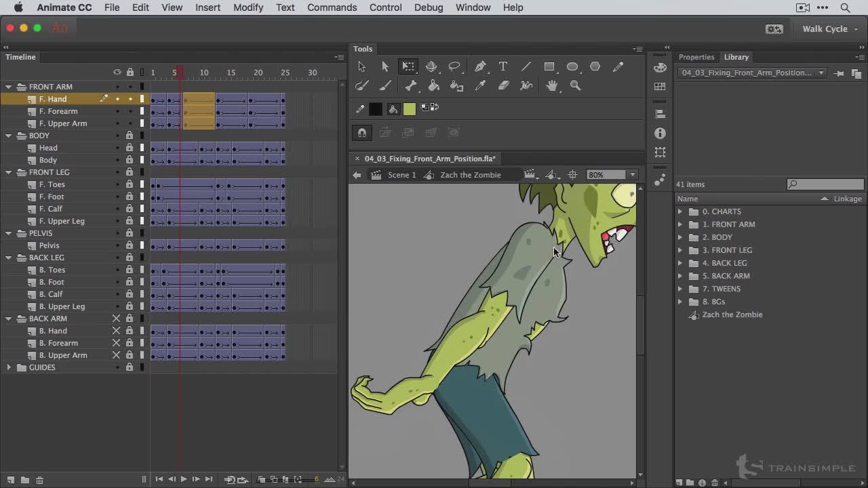Open the Swatches panel icon
Screen dimensions: 868x488
[660, 87]
